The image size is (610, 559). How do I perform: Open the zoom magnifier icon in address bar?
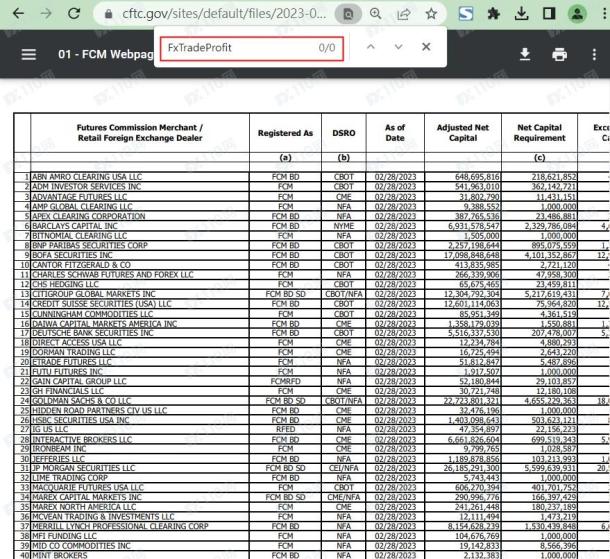coord(375,14)
